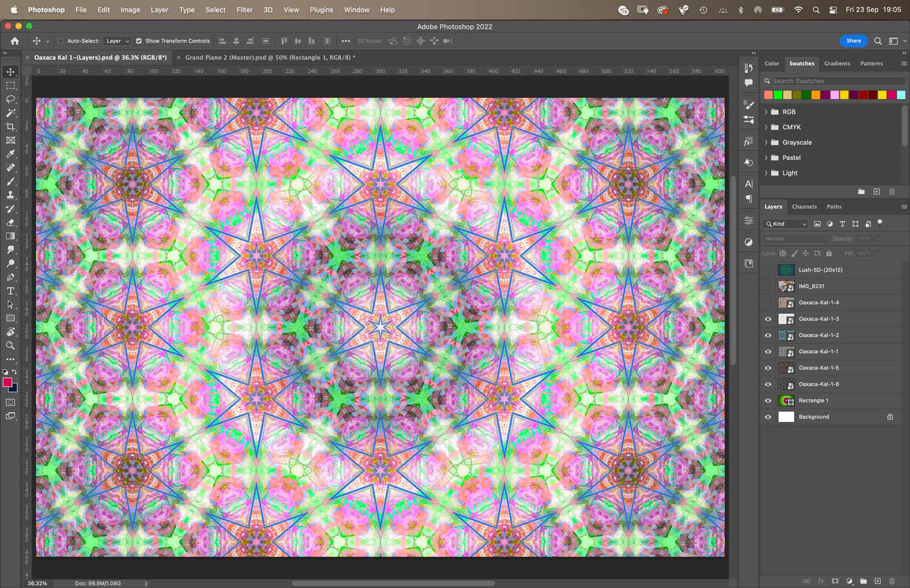Expand the Light swatch group

point(766,173)
